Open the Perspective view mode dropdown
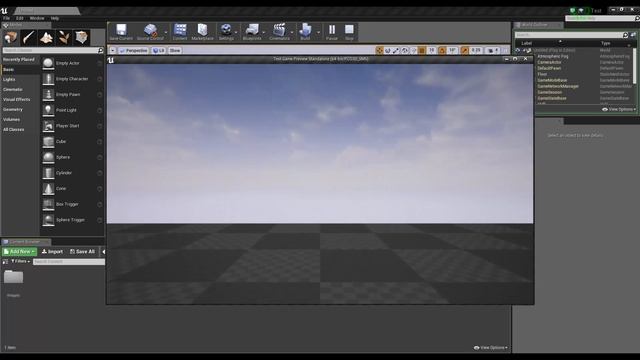The image size is (640, 360). pyautogui.click(x=133, y=51)
